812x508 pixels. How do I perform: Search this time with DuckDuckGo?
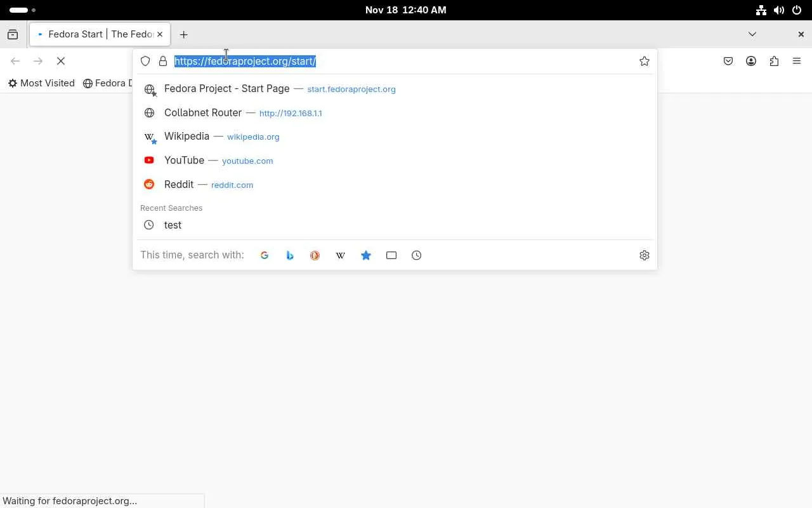tap(315, 255)
